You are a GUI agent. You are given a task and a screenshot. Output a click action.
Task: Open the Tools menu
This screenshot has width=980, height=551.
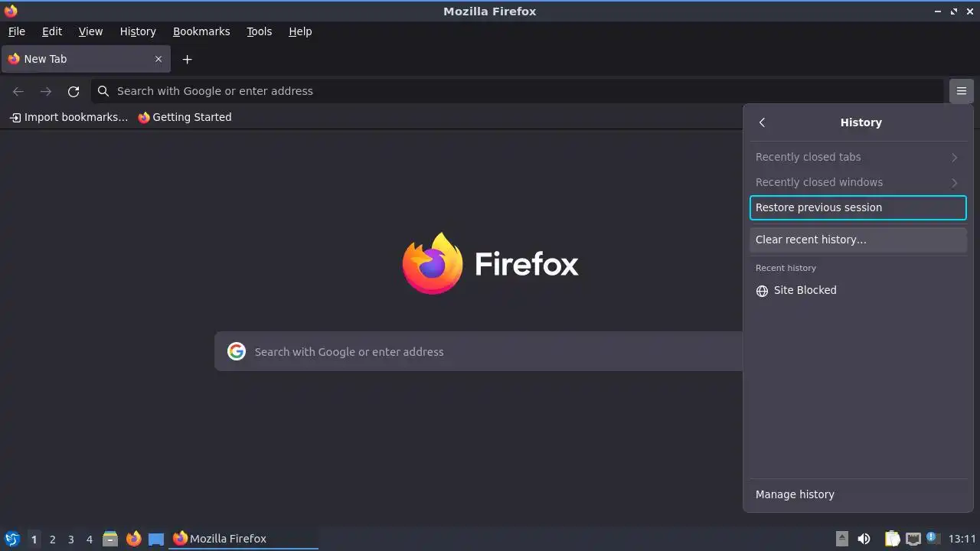(259, 31)
